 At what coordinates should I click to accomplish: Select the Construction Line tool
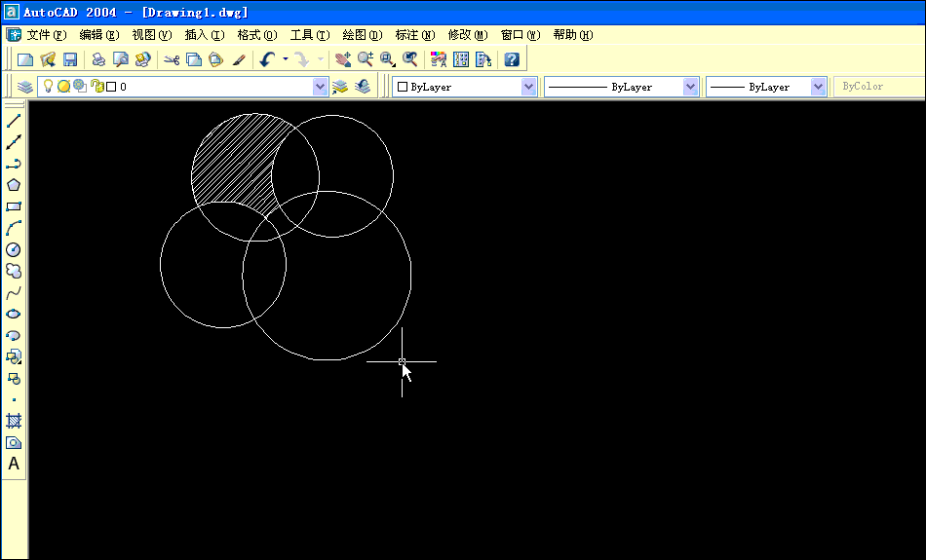14,141
